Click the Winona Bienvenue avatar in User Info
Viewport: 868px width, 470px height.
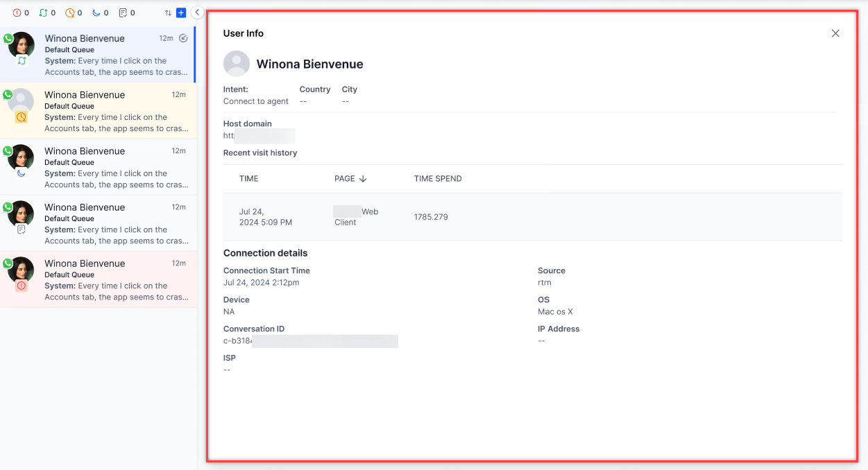[x=237, y=64]
